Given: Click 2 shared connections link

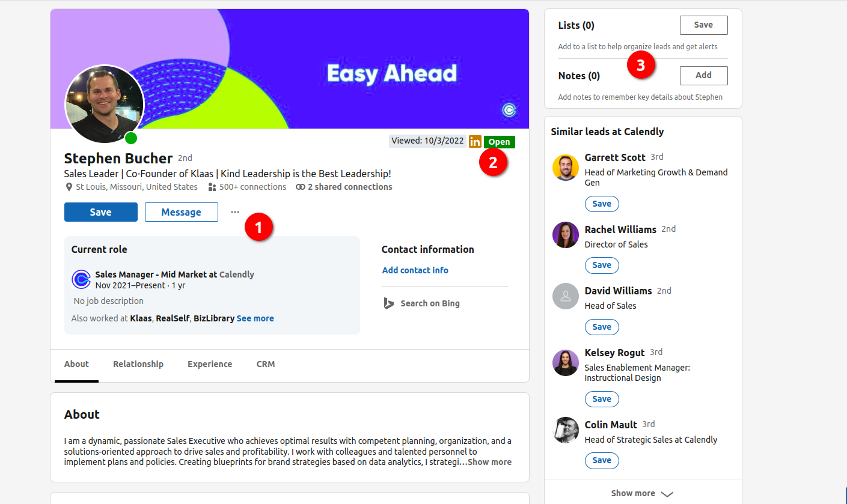Looking at the screenshot, I should click(x=350, y=187).
